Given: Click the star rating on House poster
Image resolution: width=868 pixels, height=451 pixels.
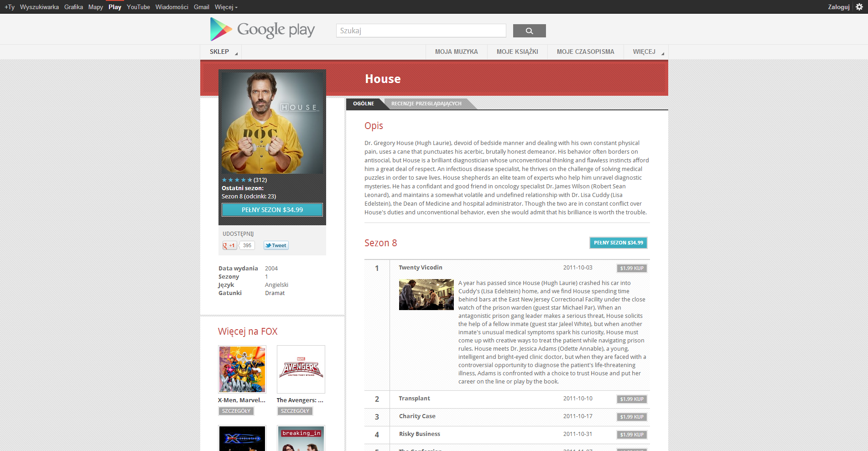Looking at the screenshot, I should [x=237, y=180].
